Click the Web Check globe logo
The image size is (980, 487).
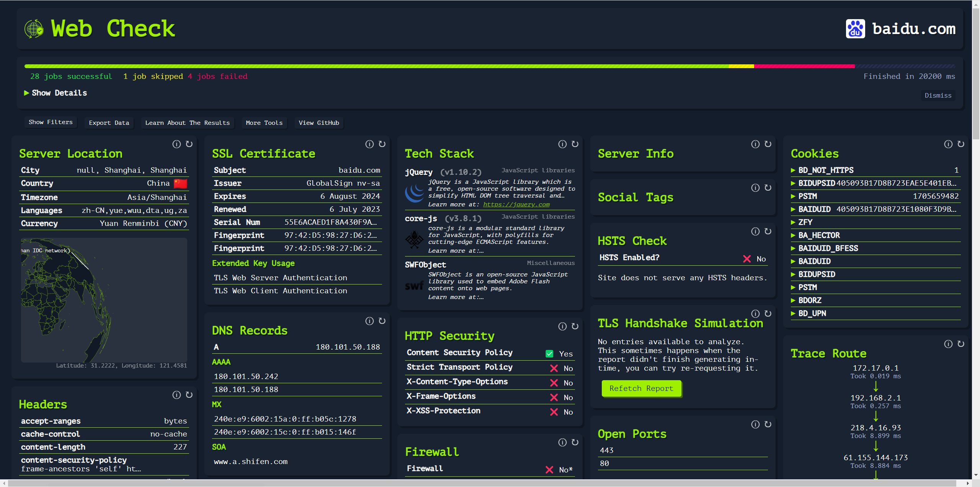tap(34, 29)
